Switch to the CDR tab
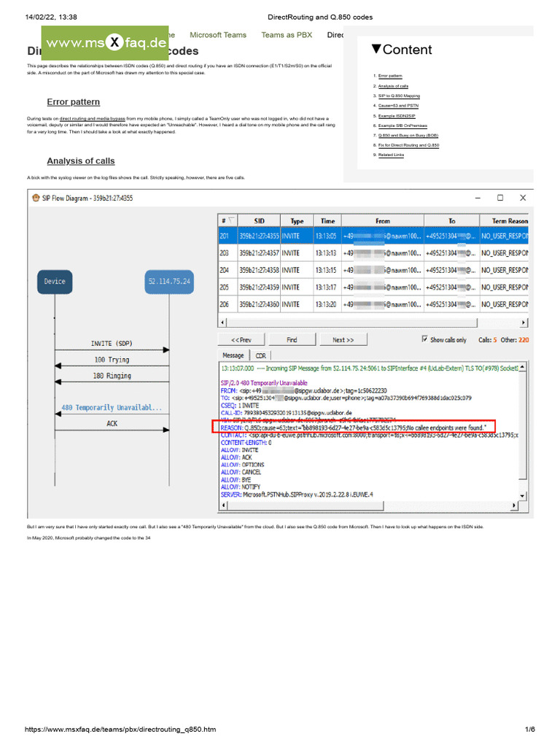 tap(261, 355)
